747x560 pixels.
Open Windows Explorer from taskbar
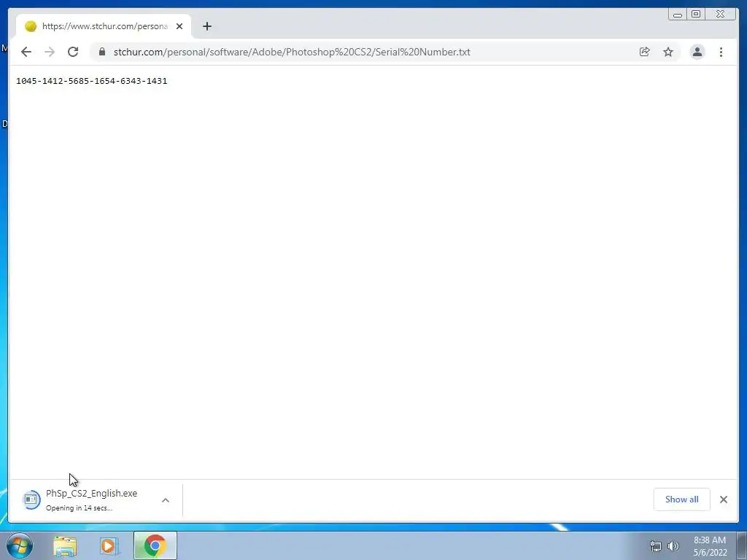(65, 545)
